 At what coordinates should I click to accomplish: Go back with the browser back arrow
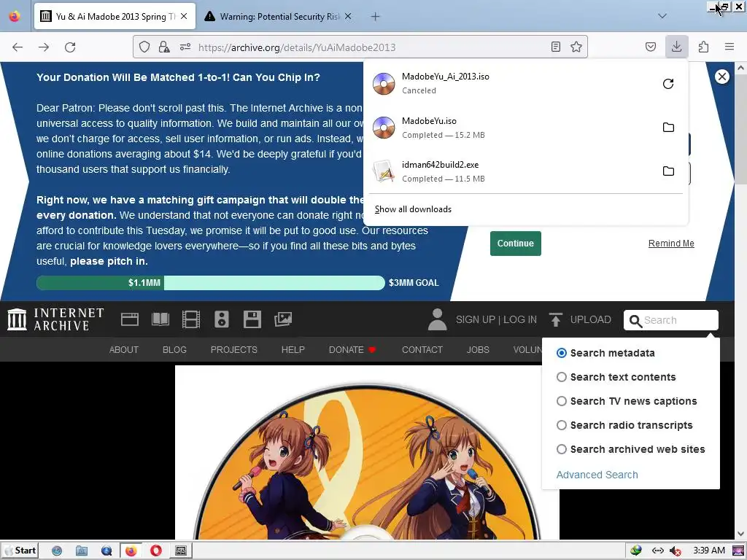18,47
